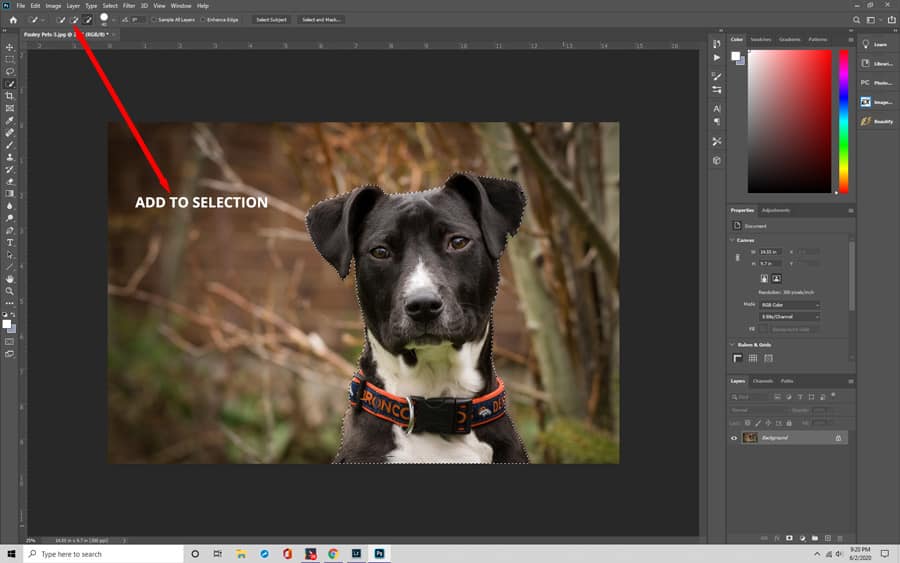Open the Filter menu
The image size is (900, 563).
pos(129,6)
